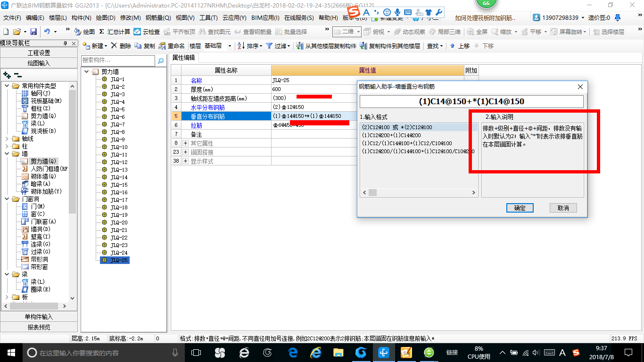Collapse the 剪力墙 tree root

(86, 72)
